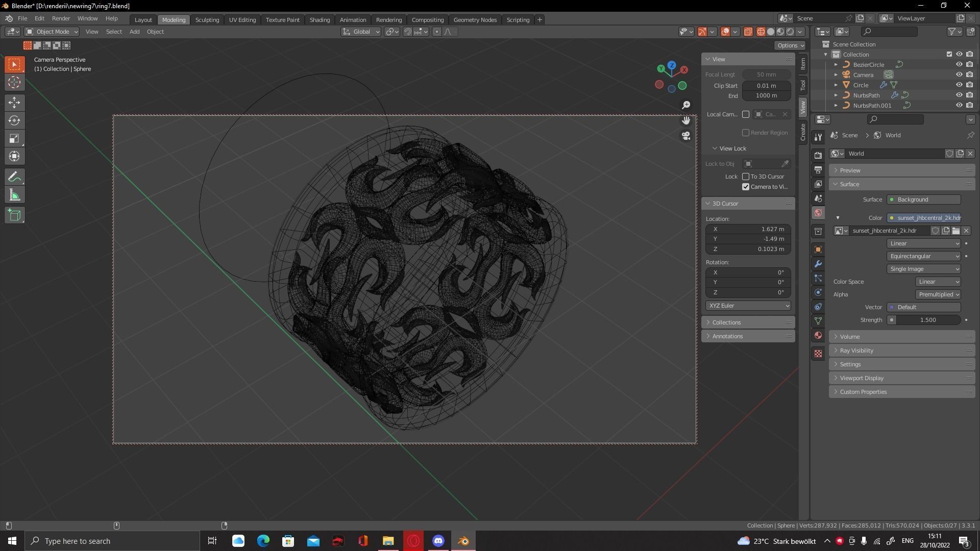
Task: Click the Background surface shader button
Action: click(924, 199)
